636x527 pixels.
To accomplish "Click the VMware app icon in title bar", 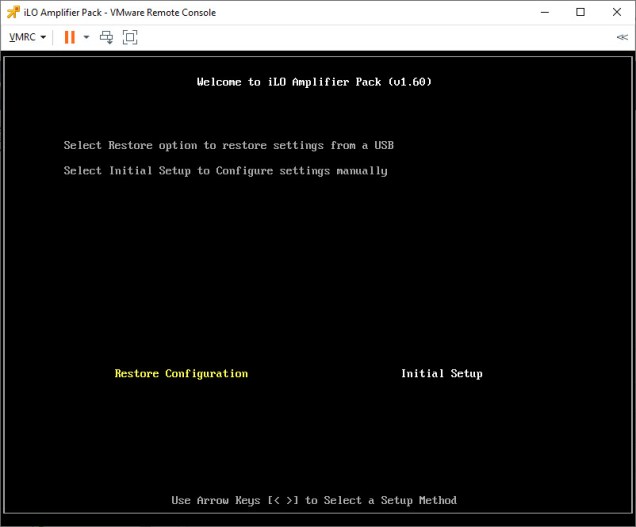I will pyautogui.click(x=12, y=12).
